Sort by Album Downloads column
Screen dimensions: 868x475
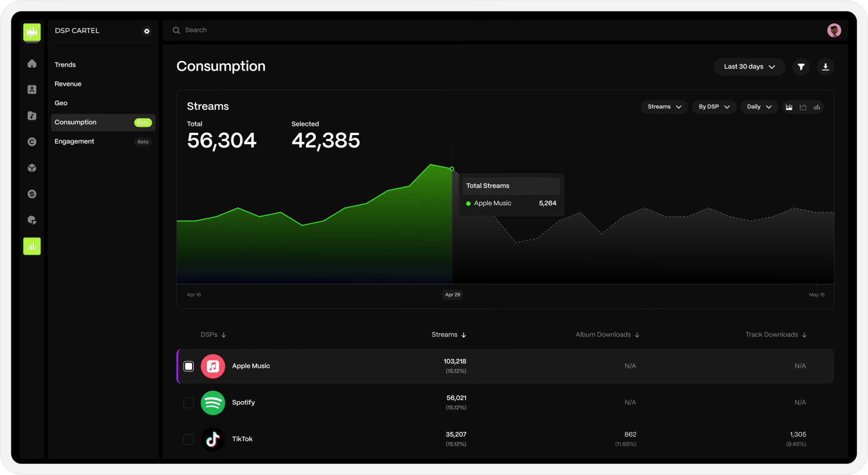click(607, 335)
